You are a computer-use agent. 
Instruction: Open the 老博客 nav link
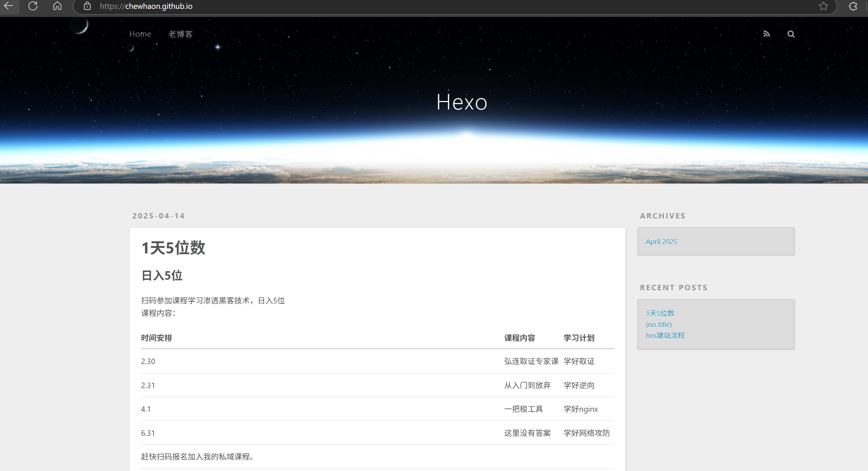coord(180,34)
